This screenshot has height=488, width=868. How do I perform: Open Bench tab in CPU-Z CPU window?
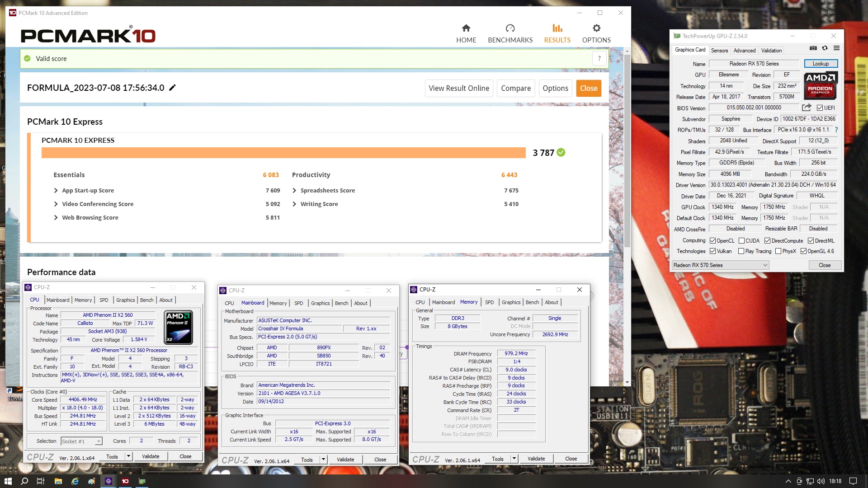(146, 300)
